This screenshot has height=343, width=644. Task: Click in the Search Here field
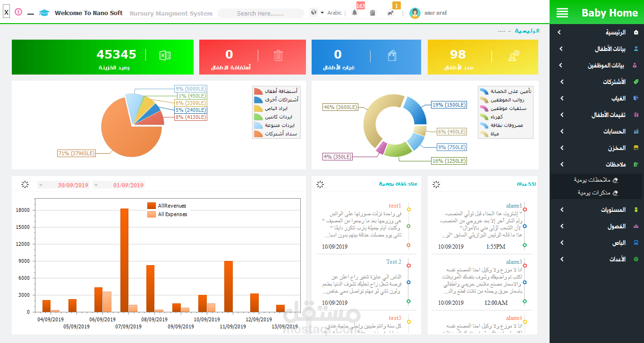point(261,13)
